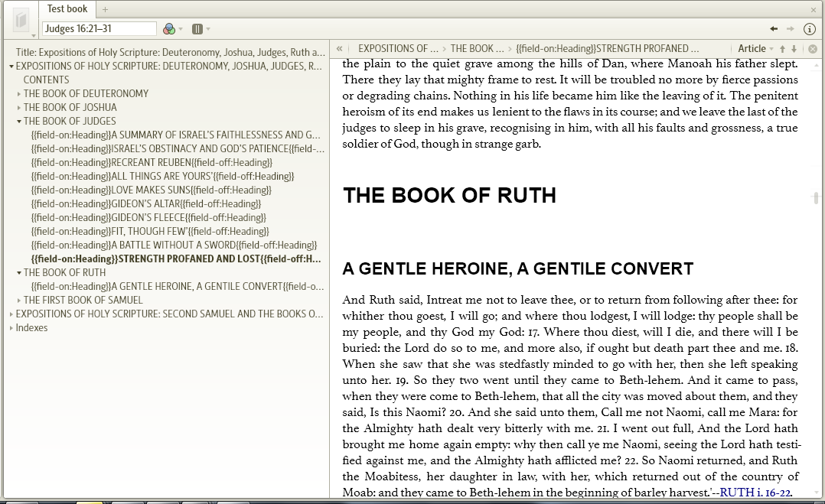The width and height of the screenshot is (825, 504).
Task: Click THE BOOK breadcrumb
Action: (x=477, y=49)
